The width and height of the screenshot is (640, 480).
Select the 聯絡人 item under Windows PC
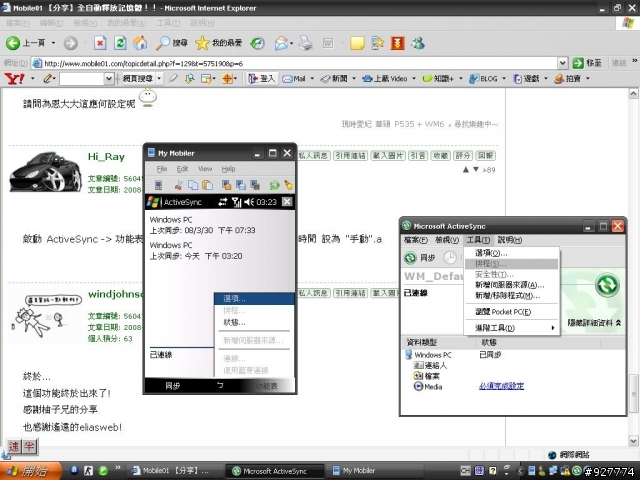pyautogui.click(x=431, y=365)
